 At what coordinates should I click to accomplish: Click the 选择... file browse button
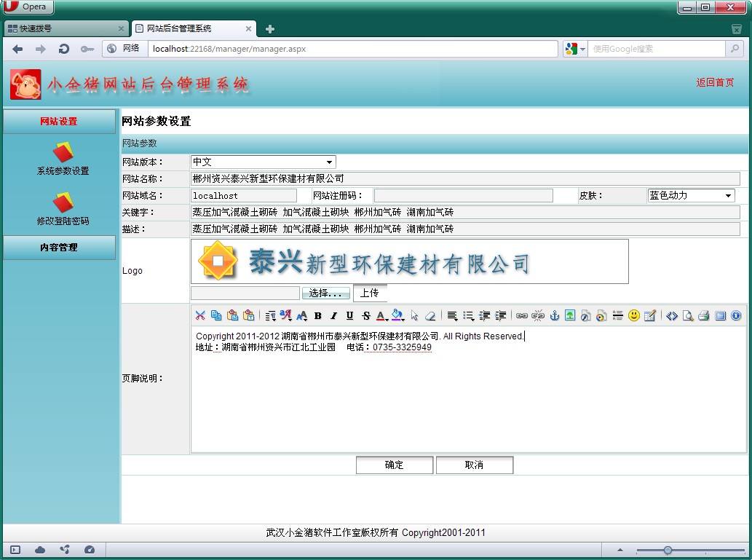click(325, 293)
